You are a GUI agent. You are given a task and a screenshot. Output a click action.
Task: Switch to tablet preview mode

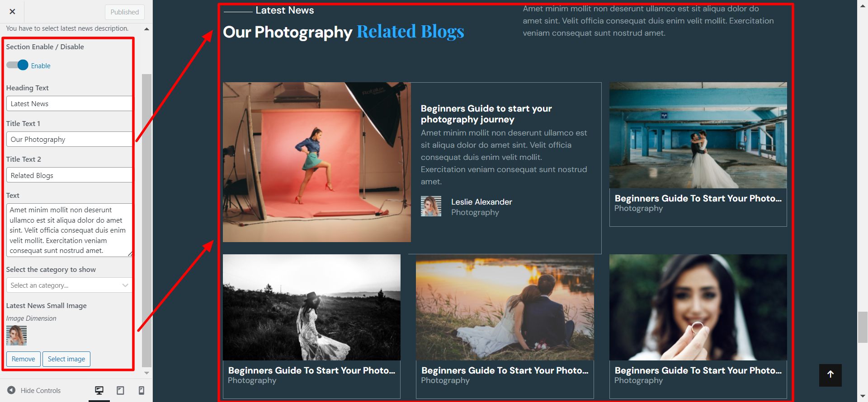[x=120, y=390]
